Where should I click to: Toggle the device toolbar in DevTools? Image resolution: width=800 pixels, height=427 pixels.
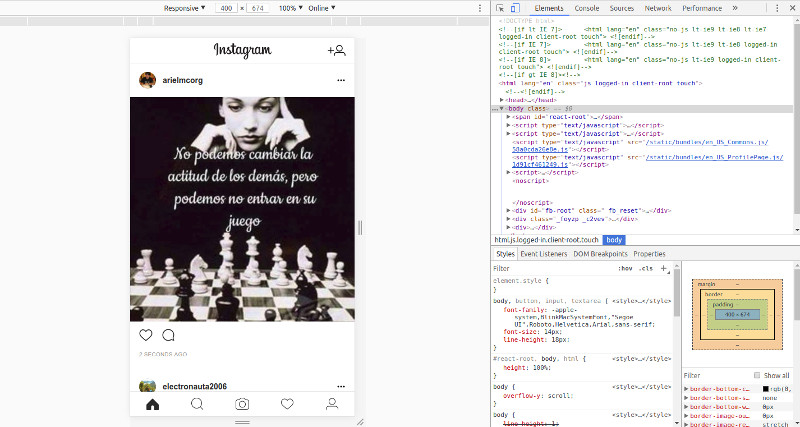(x=514, y=8)
